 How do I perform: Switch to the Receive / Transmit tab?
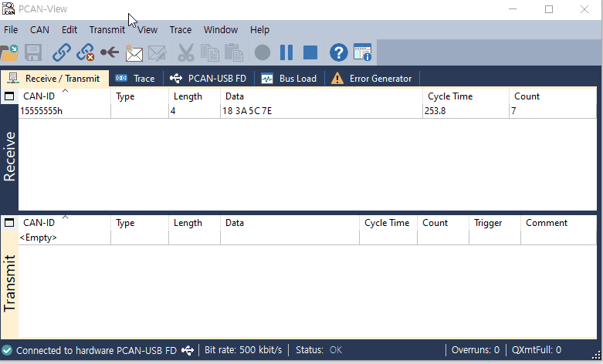point(55,79)
